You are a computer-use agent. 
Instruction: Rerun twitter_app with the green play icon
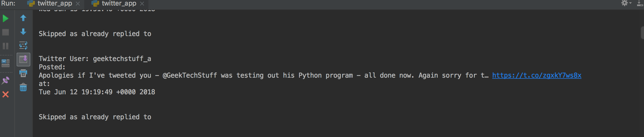click(x=5, y=19)
